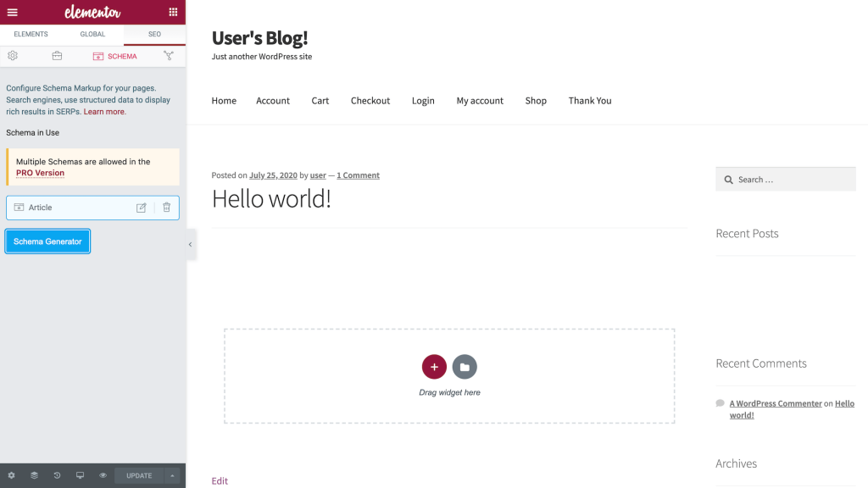Image resolution: width=868 pixels, height=488 pixels.
Task: Switch to the Global tab
Action: [x=92, y=34]
